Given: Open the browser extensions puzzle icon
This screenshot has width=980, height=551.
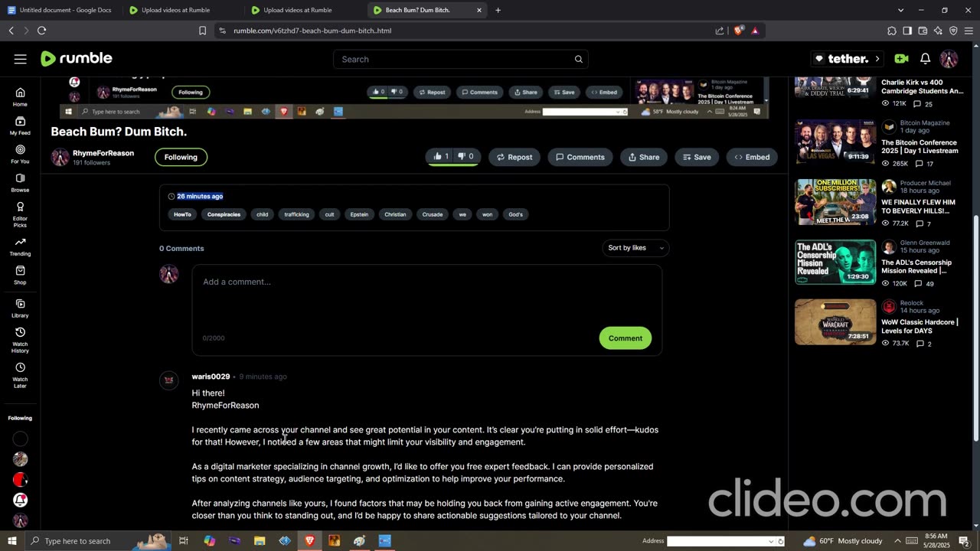Looking at the screenshot, I should tap(892, 31).
